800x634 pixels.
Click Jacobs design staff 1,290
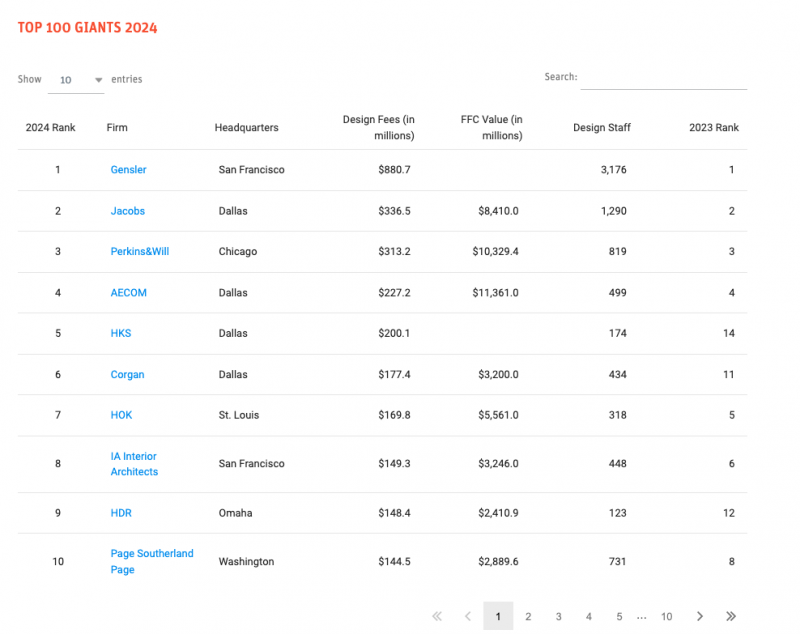[x=613, y=211]
